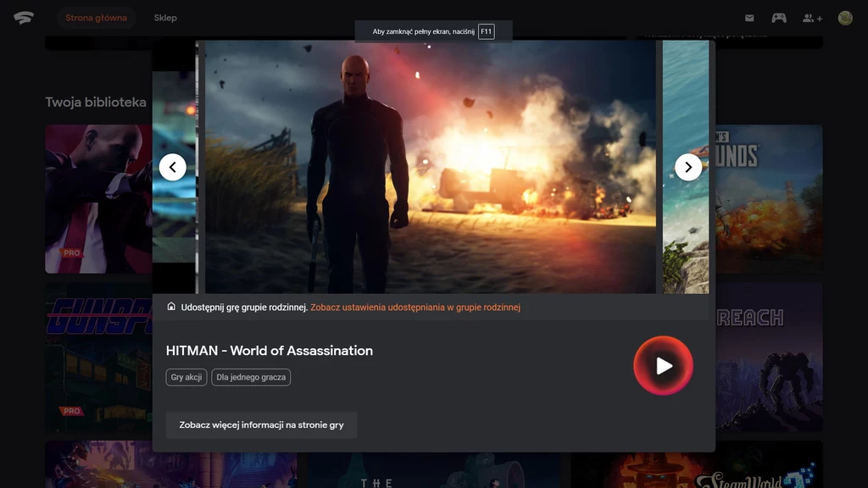
Task: Open the Reach game tile in library
Action: [769, 358]
